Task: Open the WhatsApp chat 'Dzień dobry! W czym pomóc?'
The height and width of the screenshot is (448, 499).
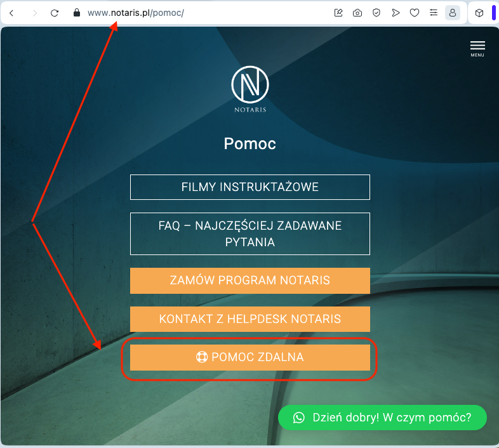Action: [383, 418]
